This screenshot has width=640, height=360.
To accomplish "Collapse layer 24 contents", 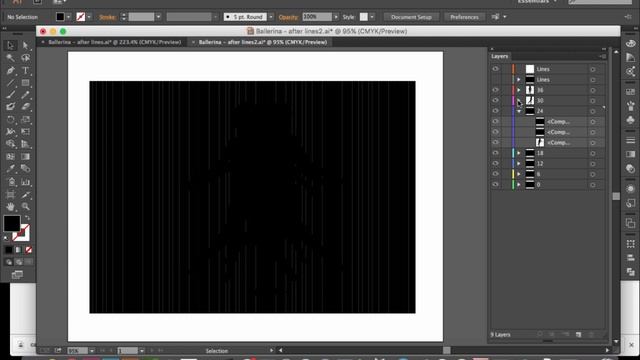I will point(519,111).
